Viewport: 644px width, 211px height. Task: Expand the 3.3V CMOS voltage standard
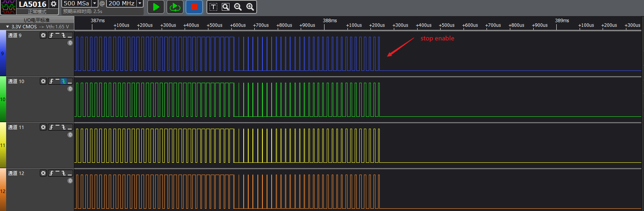pyautogui.click(x=7, y=27)
